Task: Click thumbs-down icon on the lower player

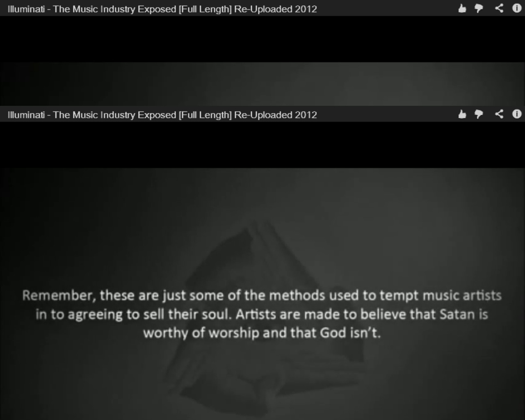Action: click(479, 114)
